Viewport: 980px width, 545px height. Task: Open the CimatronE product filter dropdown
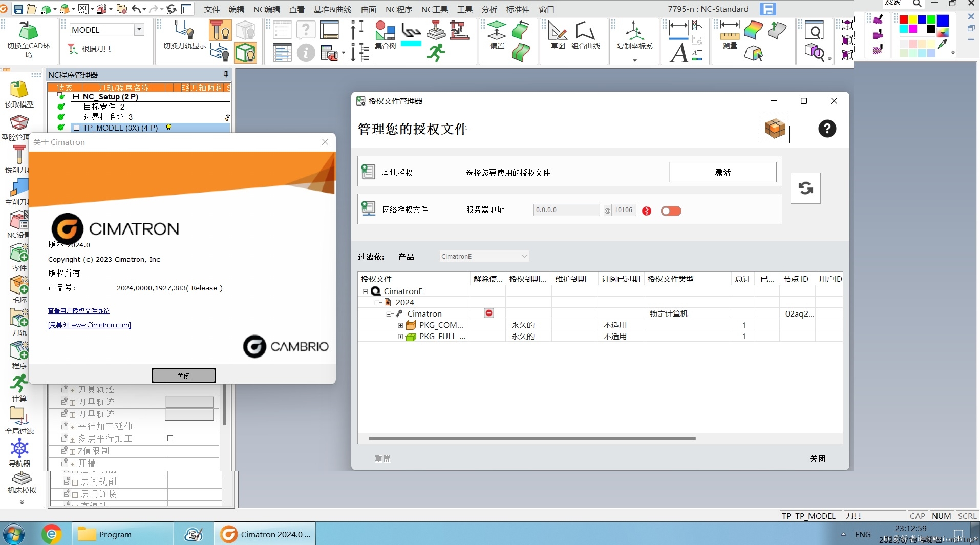point(524,256)
